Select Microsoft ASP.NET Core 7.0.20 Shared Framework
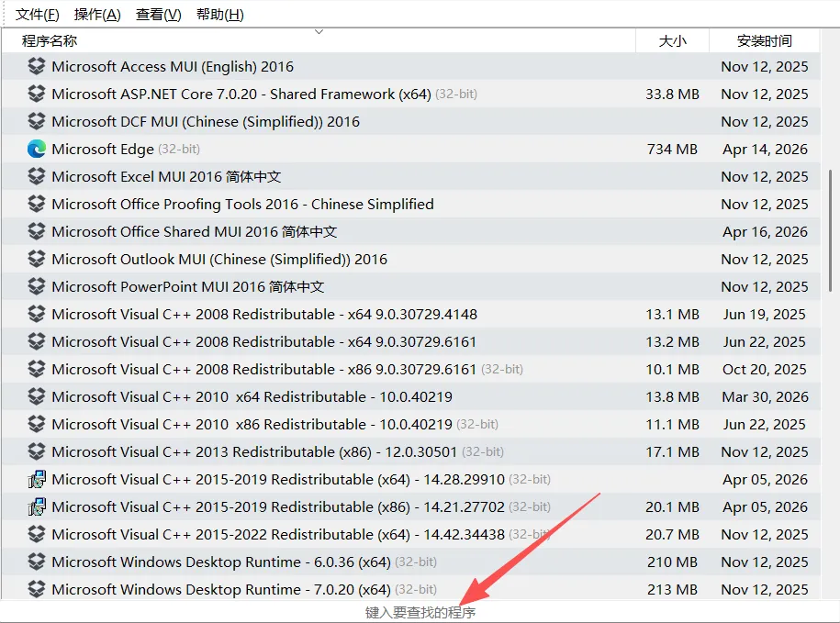 pos(241,94)
